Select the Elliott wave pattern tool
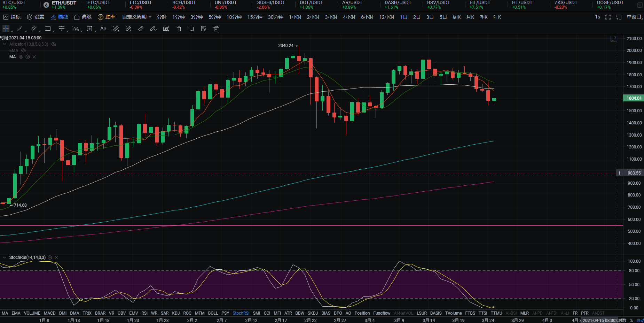 tap(76, 29)
